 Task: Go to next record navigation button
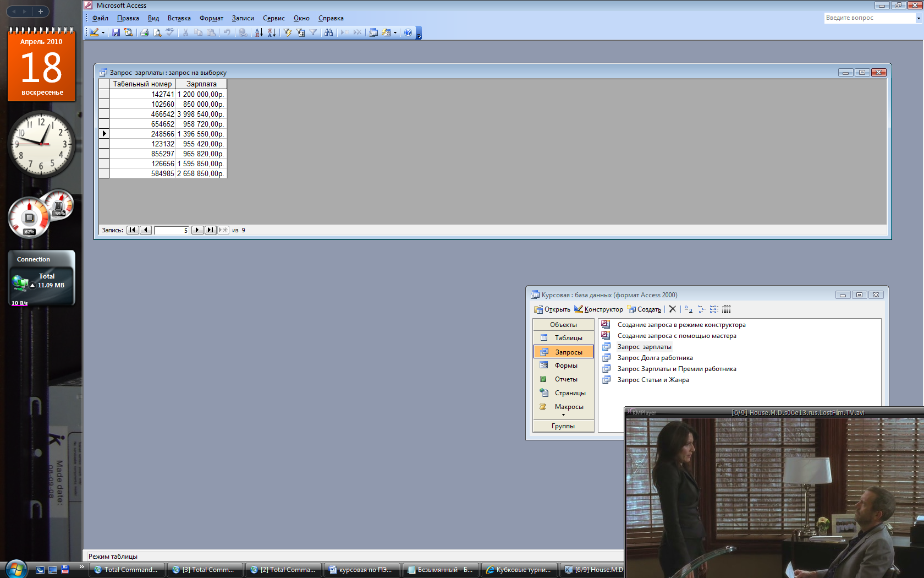pos(197,230)
